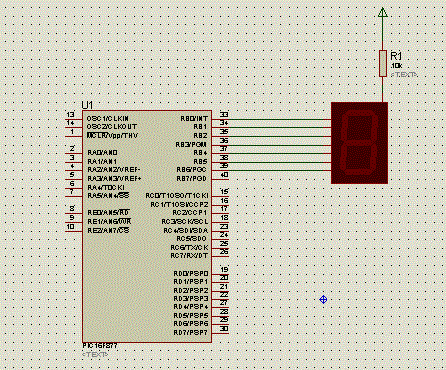Viewport: 446px width, 370px height.
Task: Select the power terminal arrow above R1
Action: 383,13
